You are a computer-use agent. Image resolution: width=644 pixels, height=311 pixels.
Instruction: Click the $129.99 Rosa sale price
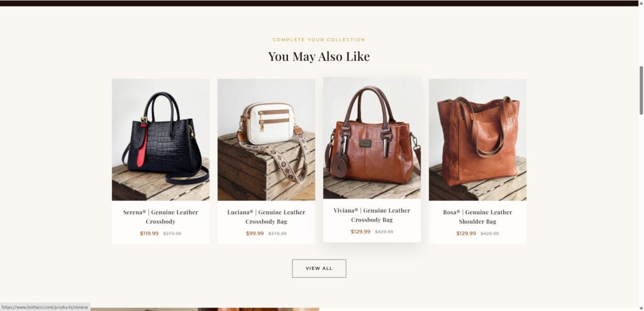[466, 234]
